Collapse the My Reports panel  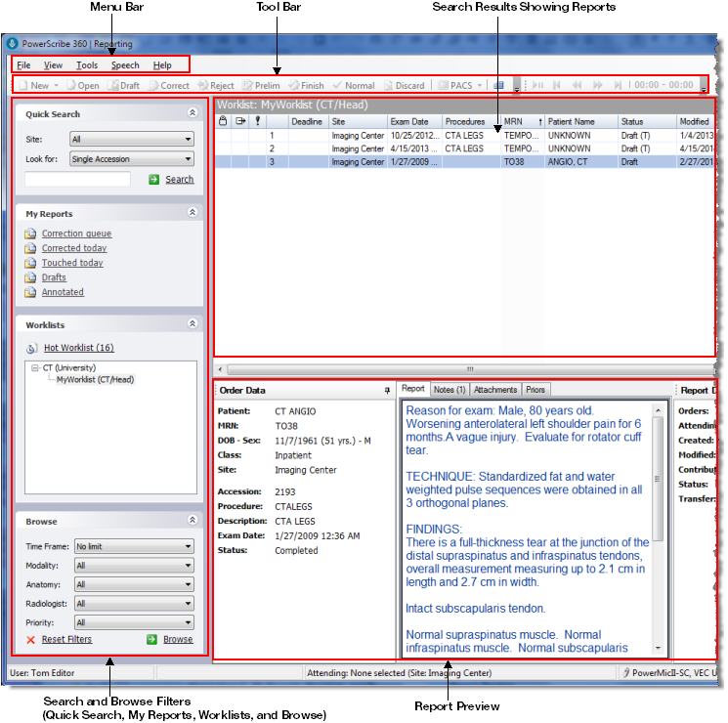(193, 212)
